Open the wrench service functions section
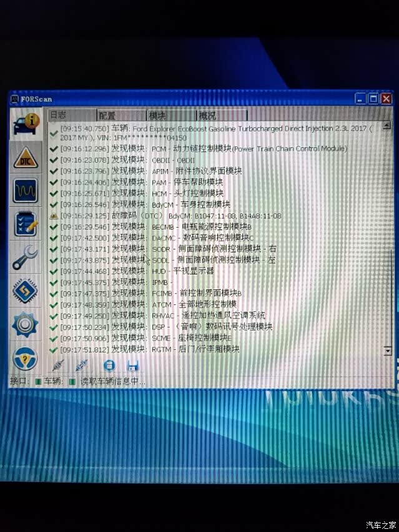This screenshot has width=399, height=532. tap(26, 258)
